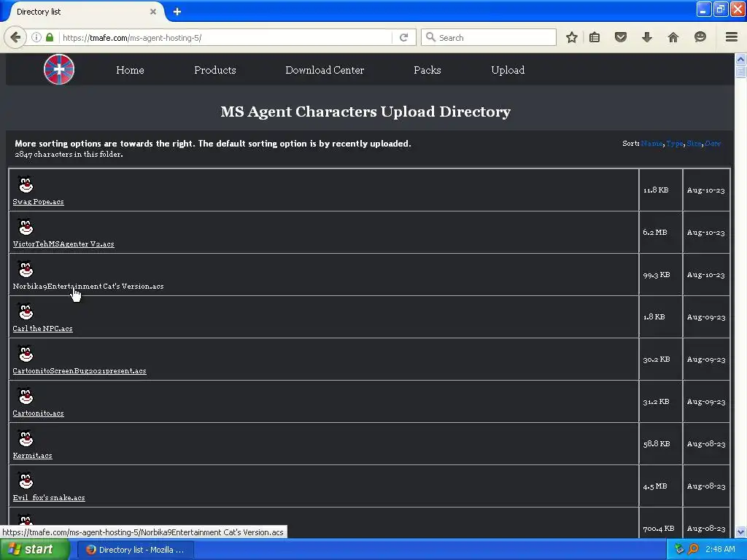
Task: Click the 2:48 AM taskbar clock
Action: click(x=720, y=549)
